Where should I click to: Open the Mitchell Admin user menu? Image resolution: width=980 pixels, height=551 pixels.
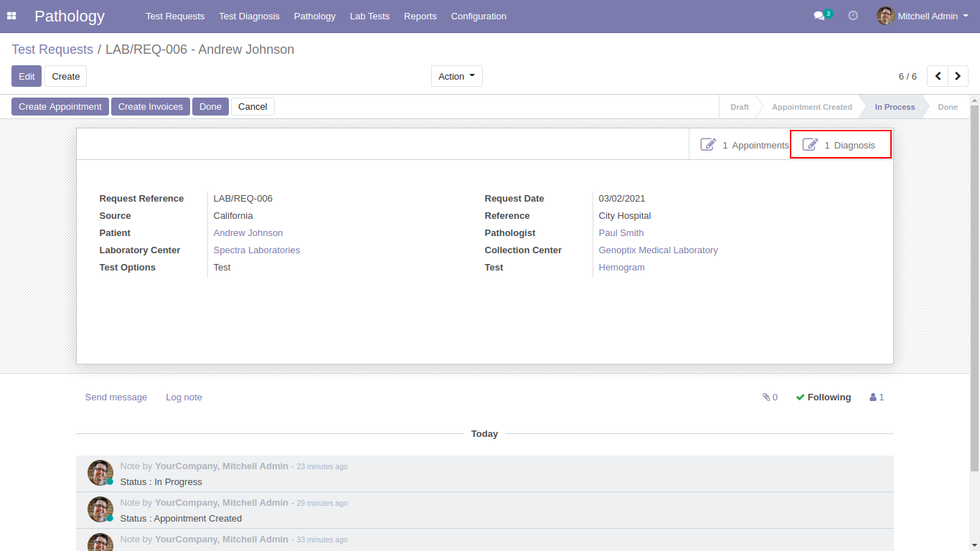(x=923, y=16)
